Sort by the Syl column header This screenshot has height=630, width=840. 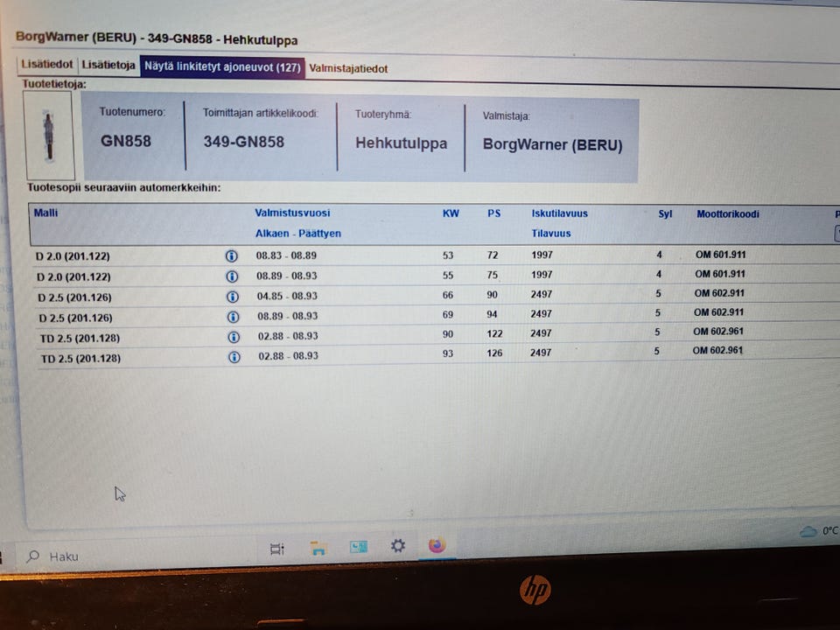coord(665,213)
